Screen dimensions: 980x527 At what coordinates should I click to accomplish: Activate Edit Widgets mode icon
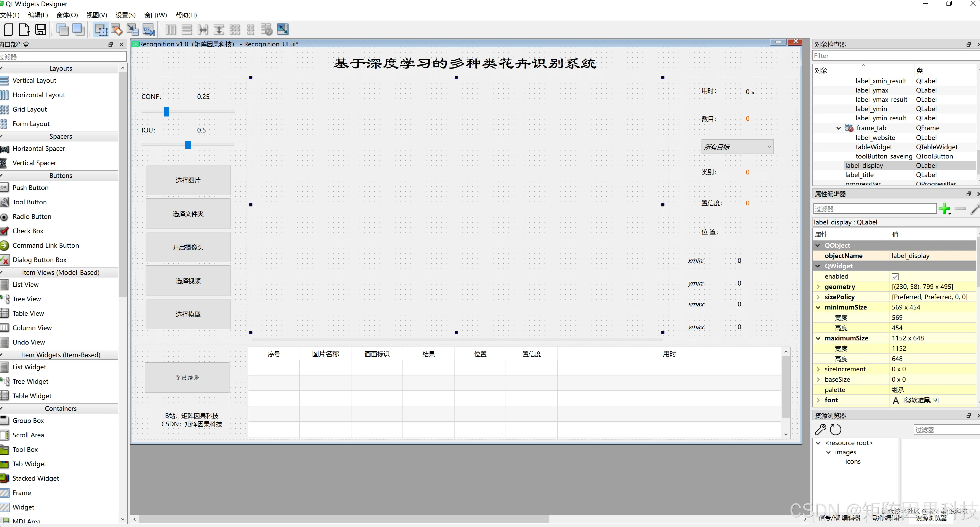click(x=101, y=30)
